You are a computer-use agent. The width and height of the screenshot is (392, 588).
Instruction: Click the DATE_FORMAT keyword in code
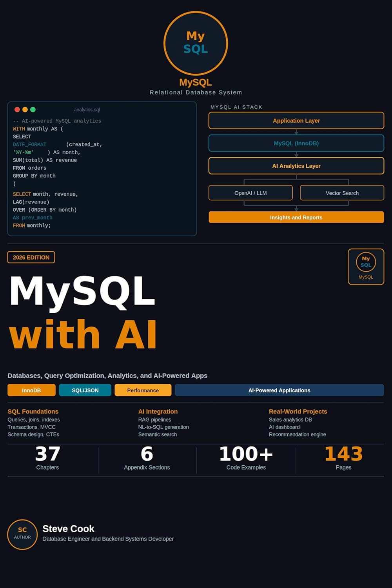click(29, 145)
